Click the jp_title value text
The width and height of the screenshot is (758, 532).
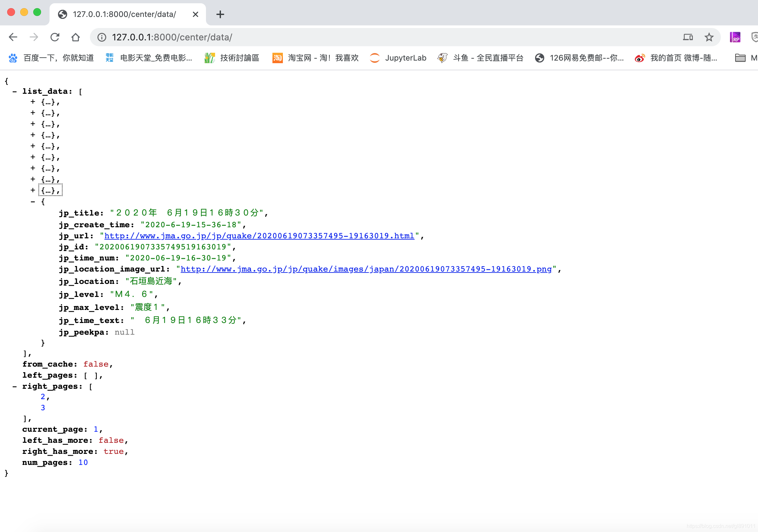(187, 213)
